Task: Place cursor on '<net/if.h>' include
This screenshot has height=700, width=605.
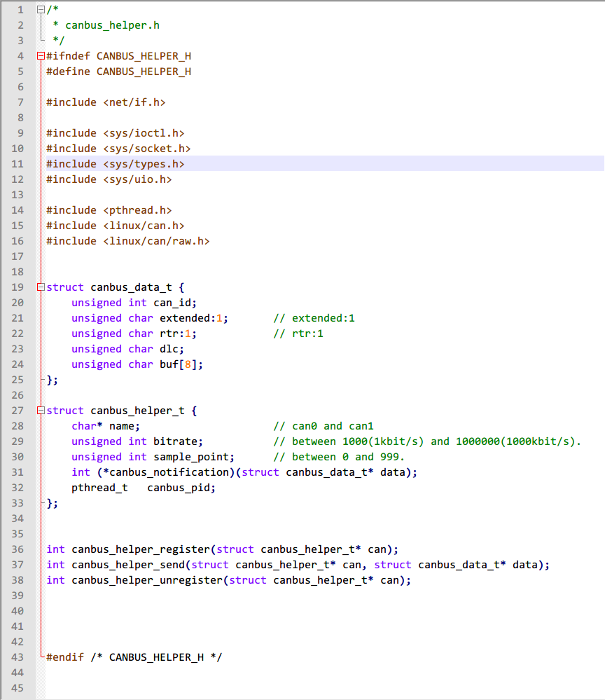Action: point(134,102)
